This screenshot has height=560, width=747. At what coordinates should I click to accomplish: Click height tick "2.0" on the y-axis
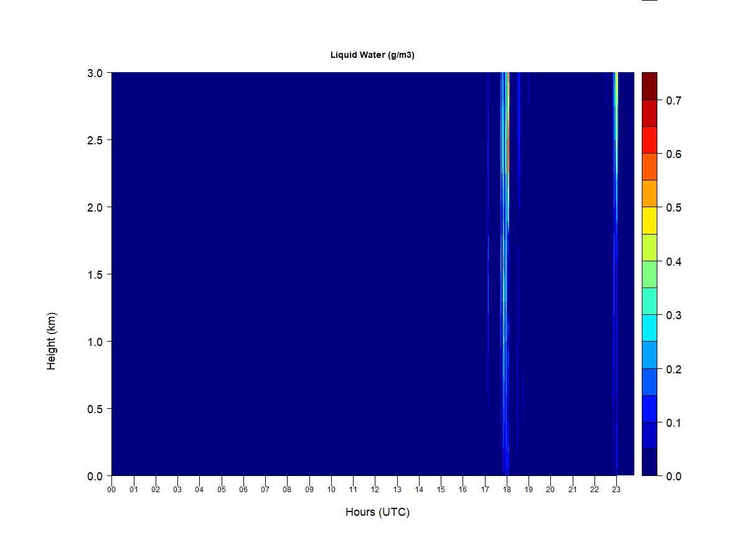coord(95,207)
